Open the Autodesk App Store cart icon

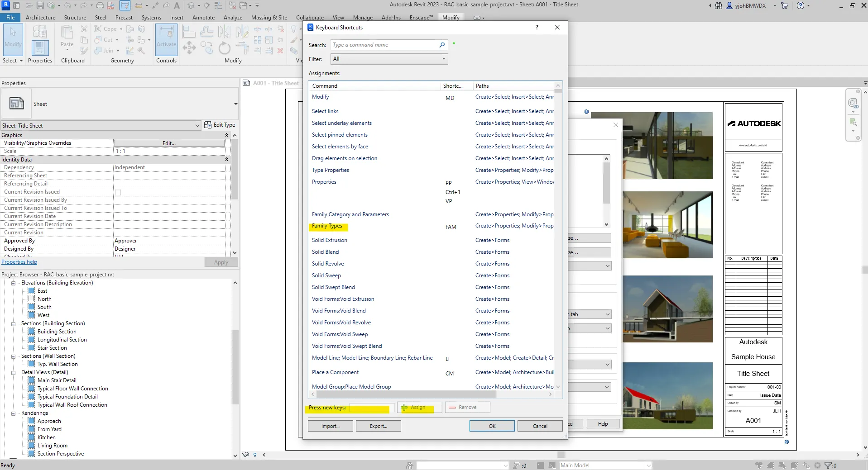(785, 5)
